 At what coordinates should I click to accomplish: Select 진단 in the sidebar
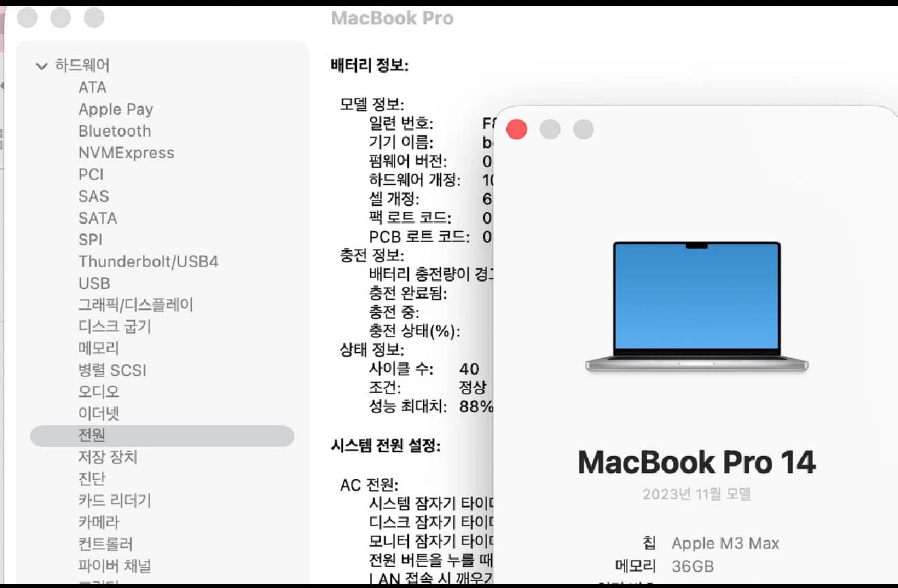tap(92, 479)
